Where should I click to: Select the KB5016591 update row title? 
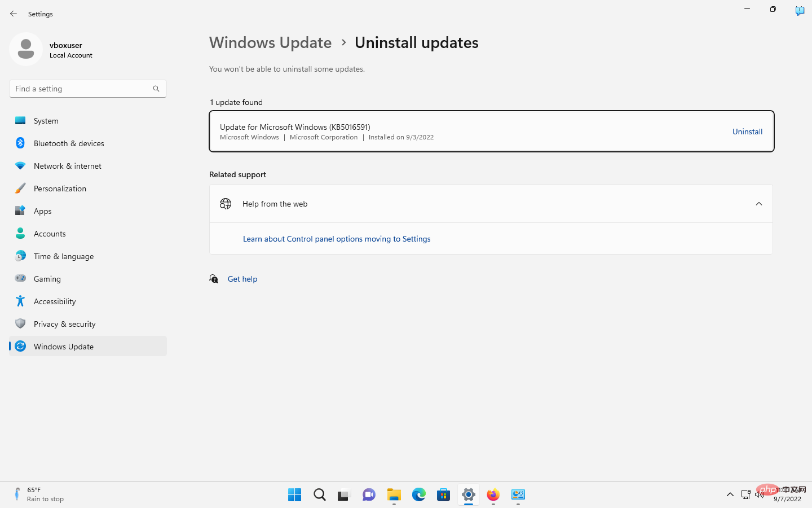(295, 127)
